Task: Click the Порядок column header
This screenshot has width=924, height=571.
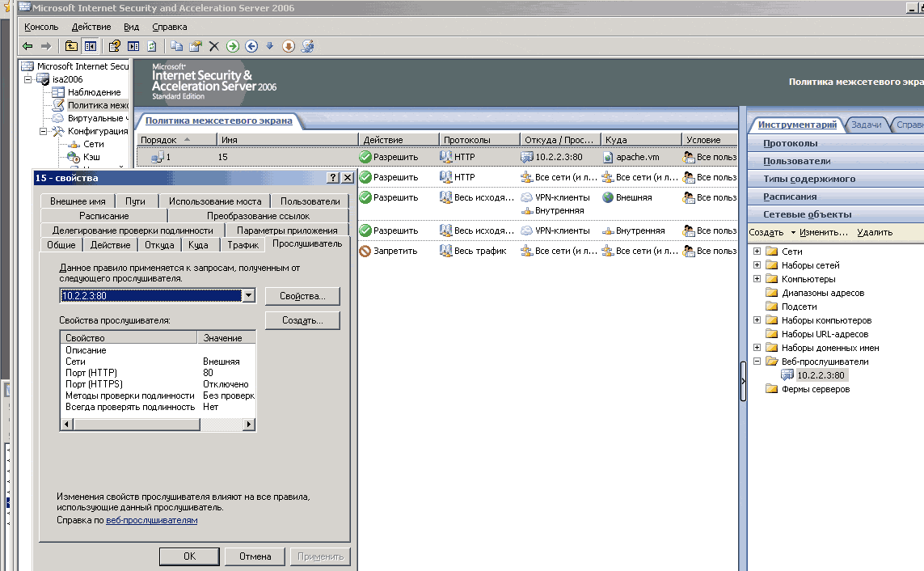Action: point(177,140)
